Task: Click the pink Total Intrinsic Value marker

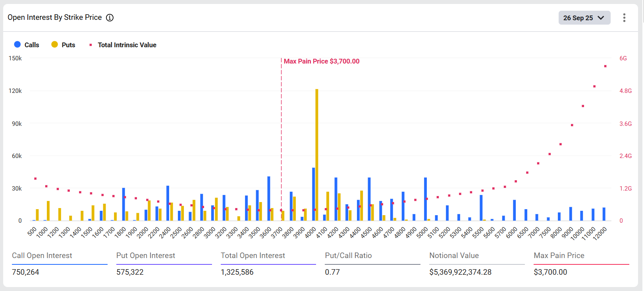Action: (91, 45)
